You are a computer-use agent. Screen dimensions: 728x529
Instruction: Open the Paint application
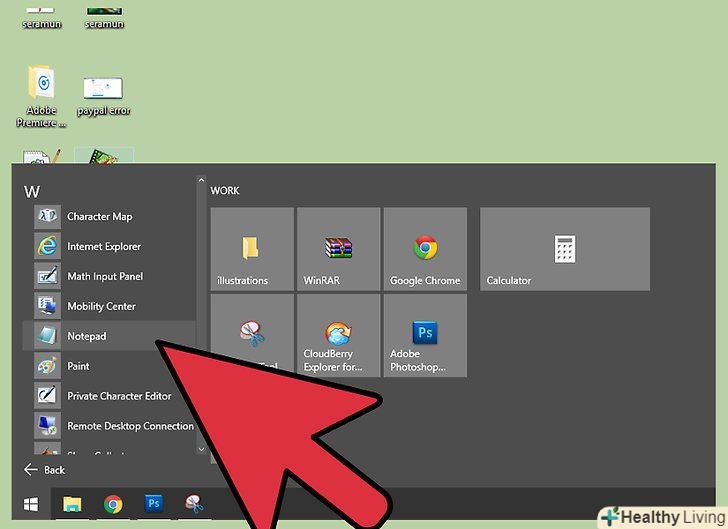tap(78, 367)
